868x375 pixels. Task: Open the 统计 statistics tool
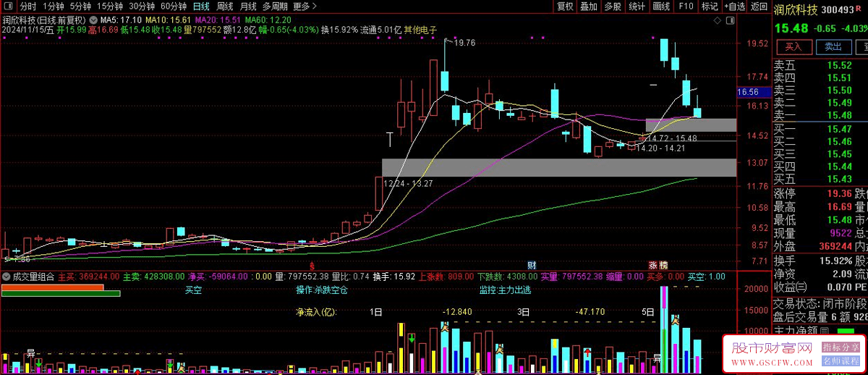pos(637,7)
